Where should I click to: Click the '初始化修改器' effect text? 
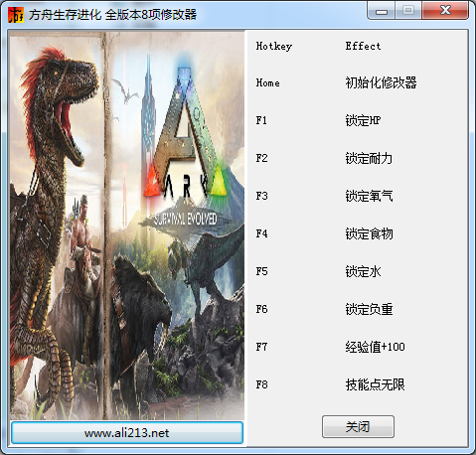click(x=381, y=82)
